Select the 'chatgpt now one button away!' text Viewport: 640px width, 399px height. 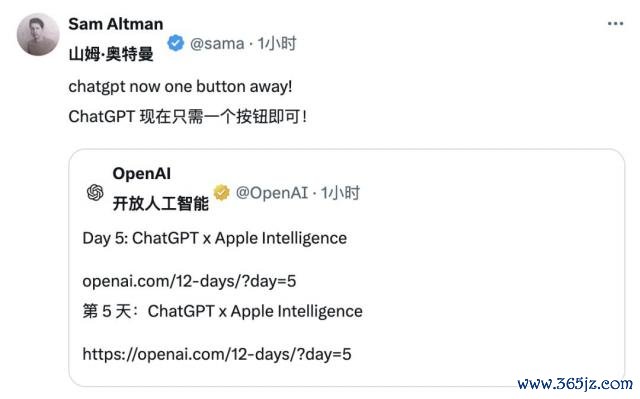180,86
